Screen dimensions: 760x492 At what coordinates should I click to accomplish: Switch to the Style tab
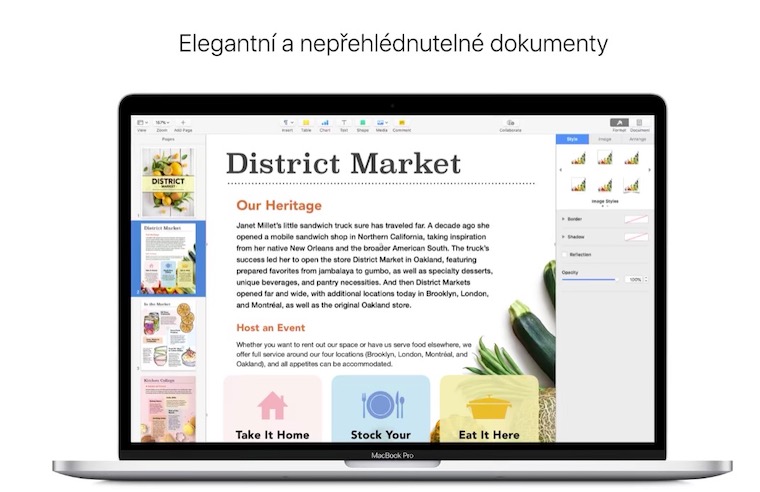tap(572, 139)
